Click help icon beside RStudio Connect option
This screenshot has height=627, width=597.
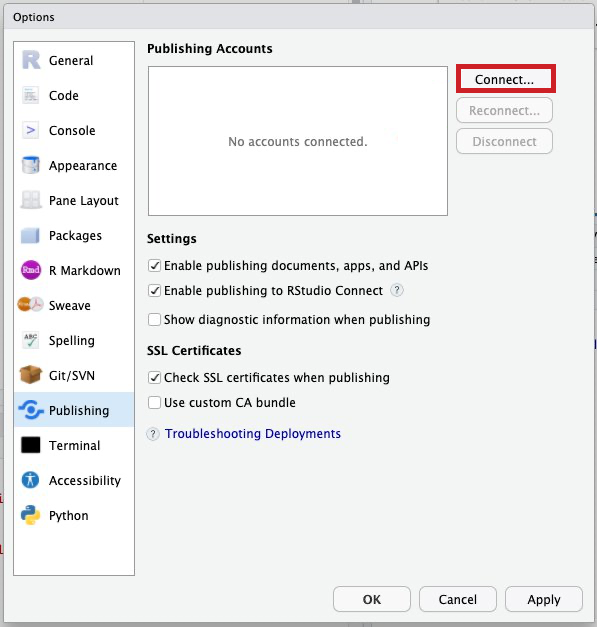(x=396, y=290)
